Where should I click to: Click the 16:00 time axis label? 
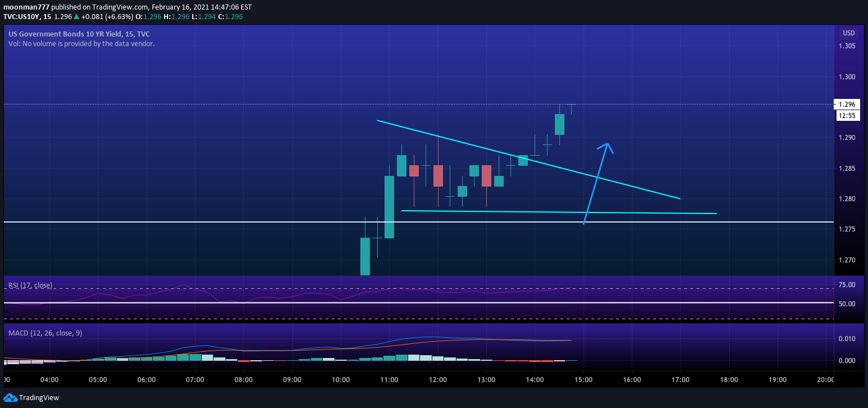point(632,380)
